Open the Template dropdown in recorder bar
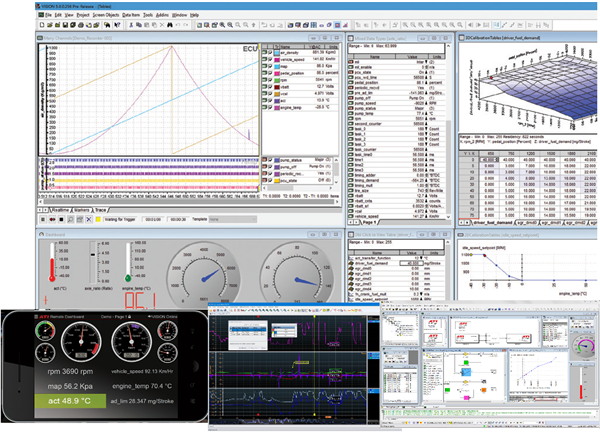This screenshot has width=600, height=435. [x=233, y=219]
